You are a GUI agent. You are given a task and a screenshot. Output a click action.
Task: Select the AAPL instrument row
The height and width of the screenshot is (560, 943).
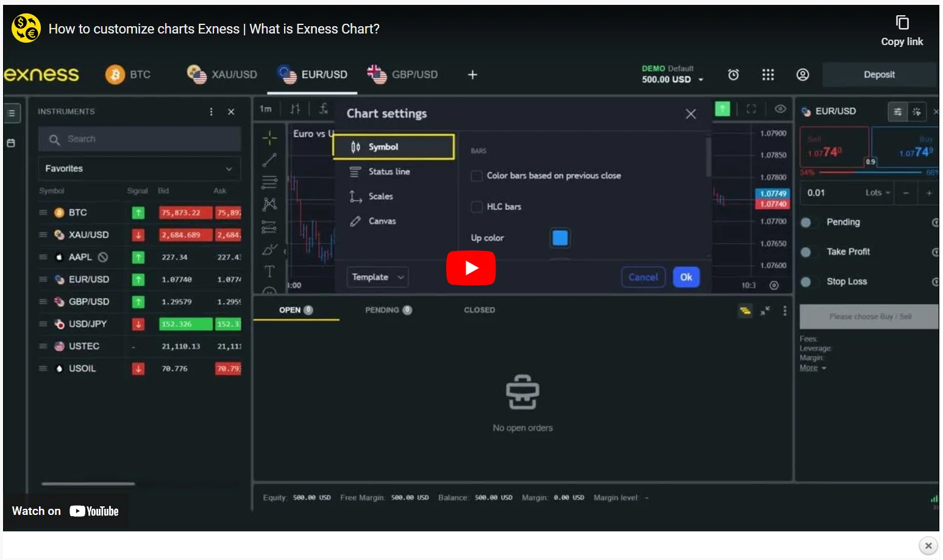(140, 257)
